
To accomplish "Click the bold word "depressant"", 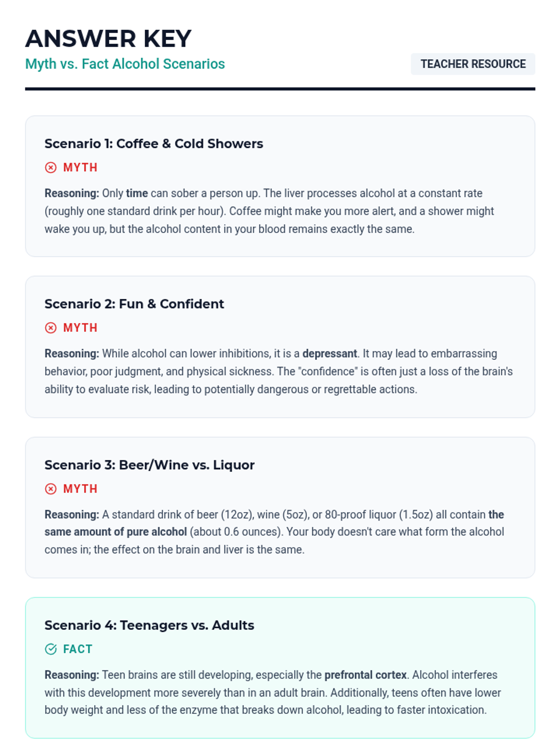I will [x=329, y=353].
